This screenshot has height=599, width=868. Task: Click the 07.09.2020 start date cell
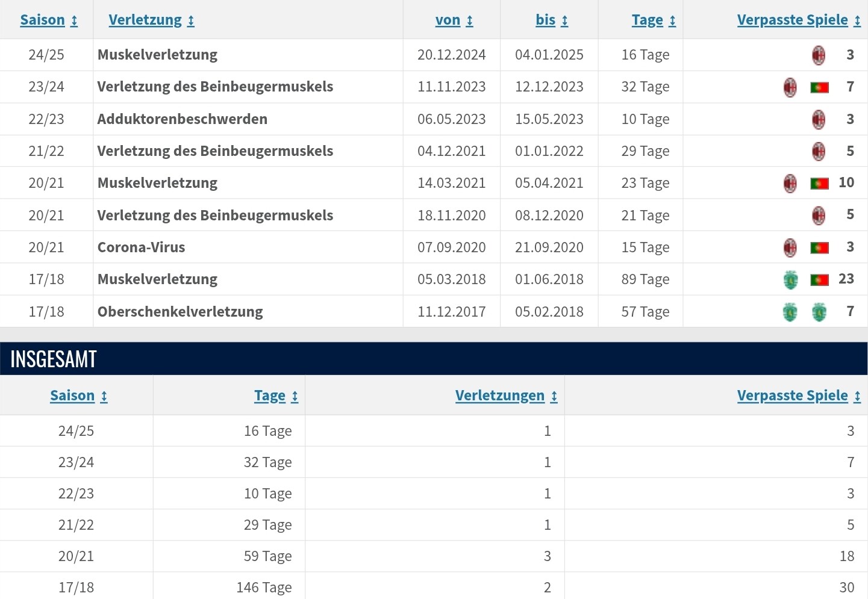click(x=452, y=247)
